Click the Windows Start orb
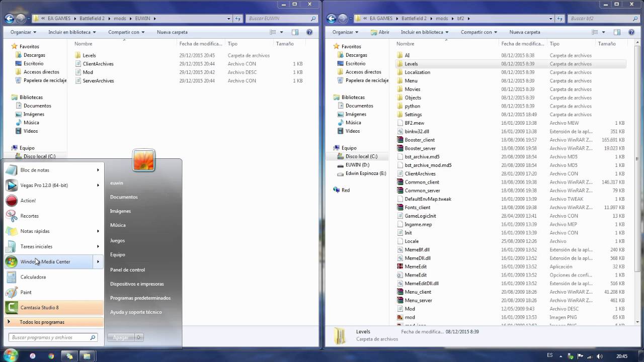This screenshot has height=362, width=644. [10, 355]
